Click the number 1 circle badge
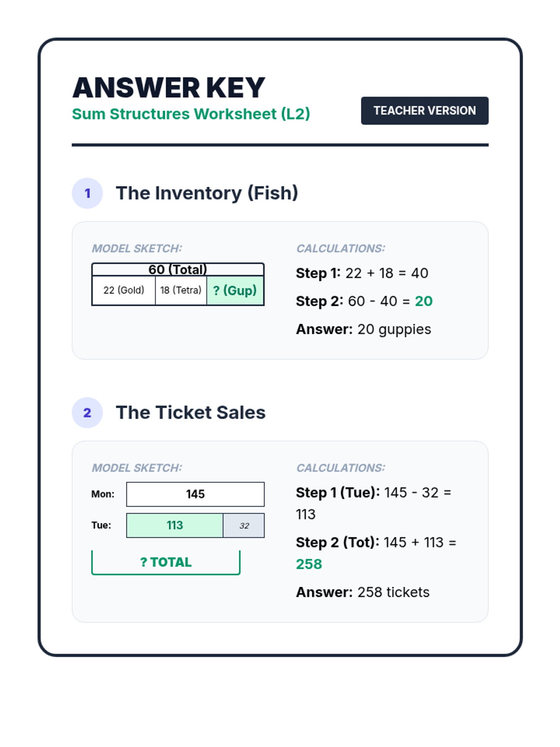 (87, 193)
